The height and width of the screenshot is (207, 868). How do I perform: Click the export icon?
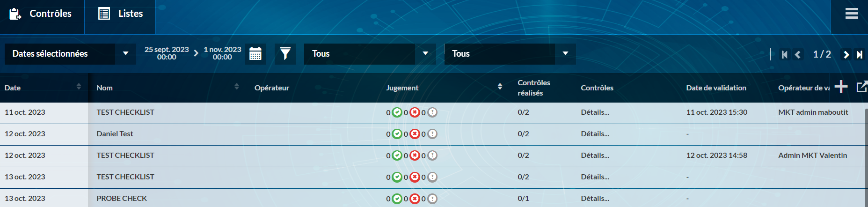pos(862,87)
